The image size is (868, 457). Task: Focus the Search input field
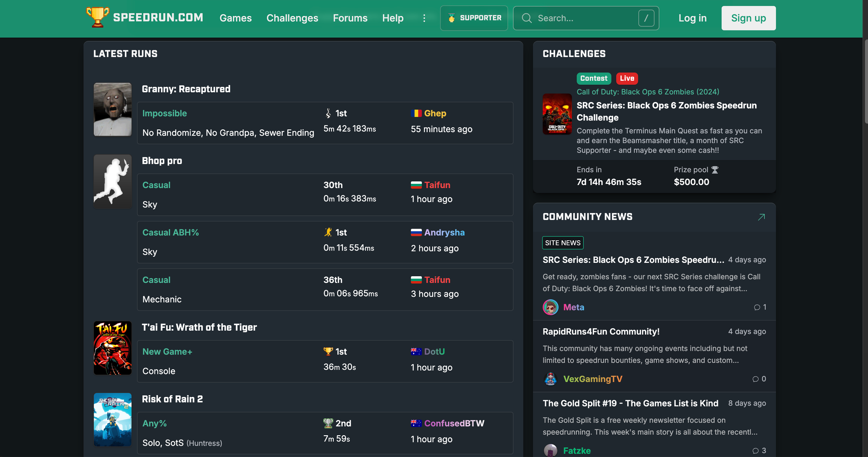(x=586, y=18)
